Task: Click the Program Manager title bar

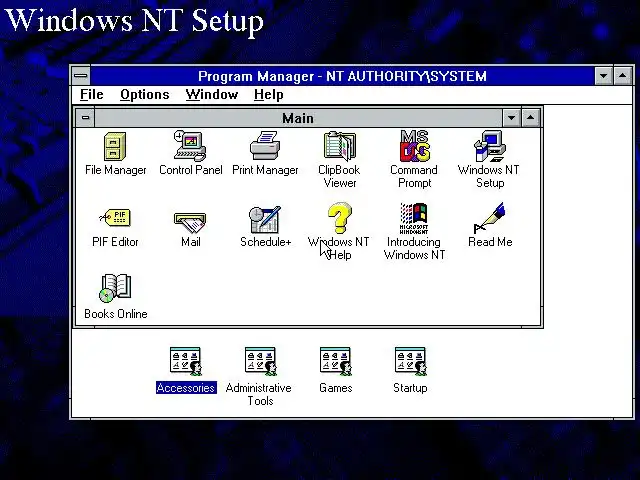Action: (342, 76)
